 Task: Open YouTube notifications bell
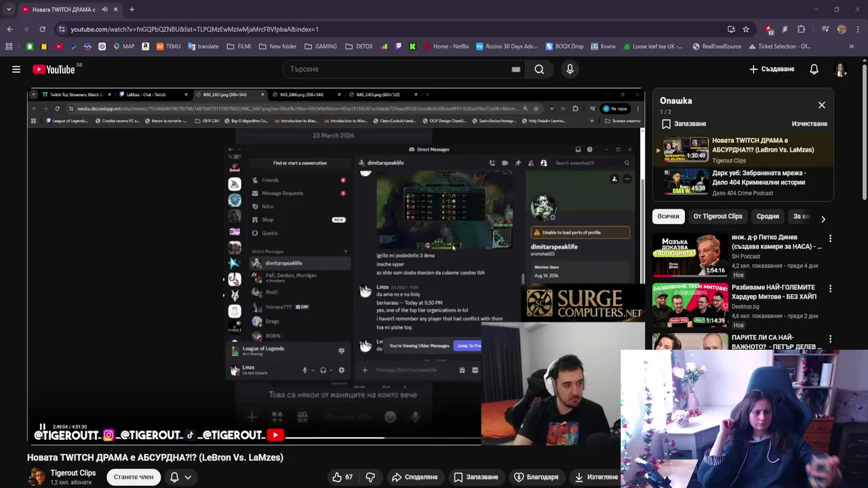point(814,69)
